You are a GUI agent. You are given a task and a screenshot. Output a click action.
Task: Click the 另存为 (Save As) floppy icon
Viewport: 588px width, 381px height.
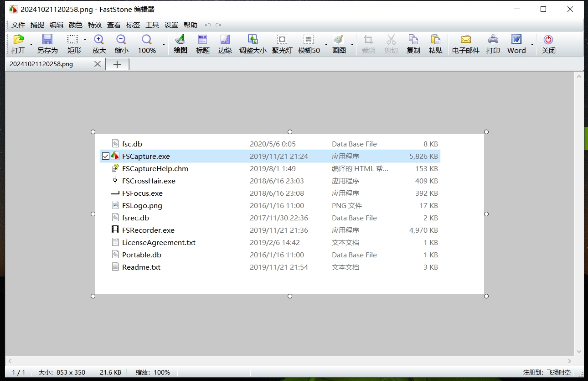click(x=47, y=40)
